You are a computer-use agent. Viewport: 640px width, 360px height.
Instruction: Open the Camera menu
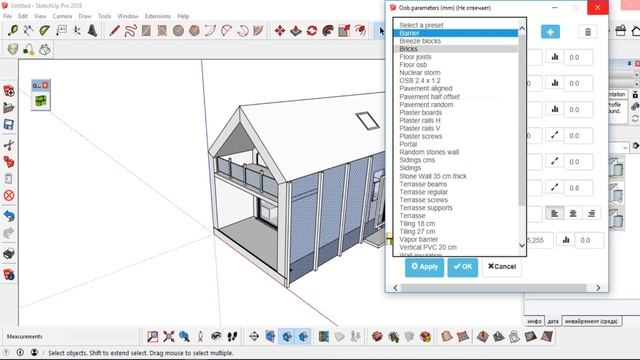62,16
